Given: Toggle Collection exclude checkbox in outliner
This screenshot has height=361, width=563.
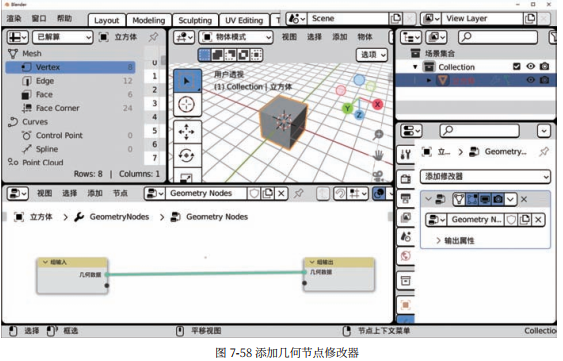Looking at the screenshot, I should pyautogui.click(x=516, y=66).
